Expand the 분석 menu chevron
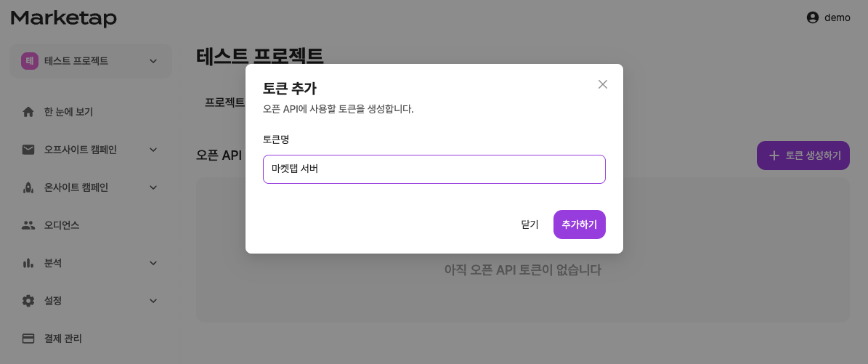Screen dimensions: 868x364 coord(153,263)
